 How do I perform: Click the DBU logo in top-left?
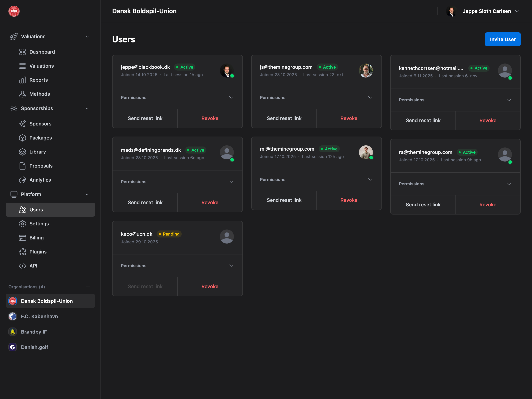14,11
